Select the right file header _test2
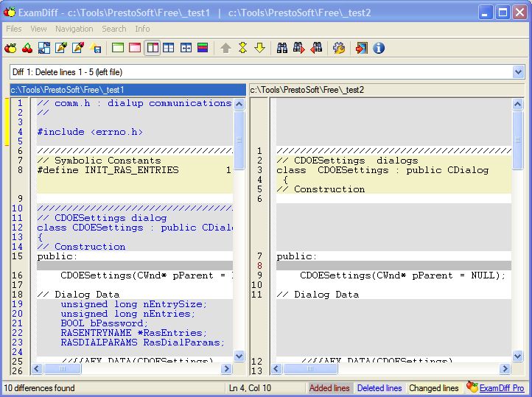Screen dimensions: 532x397 387,90
